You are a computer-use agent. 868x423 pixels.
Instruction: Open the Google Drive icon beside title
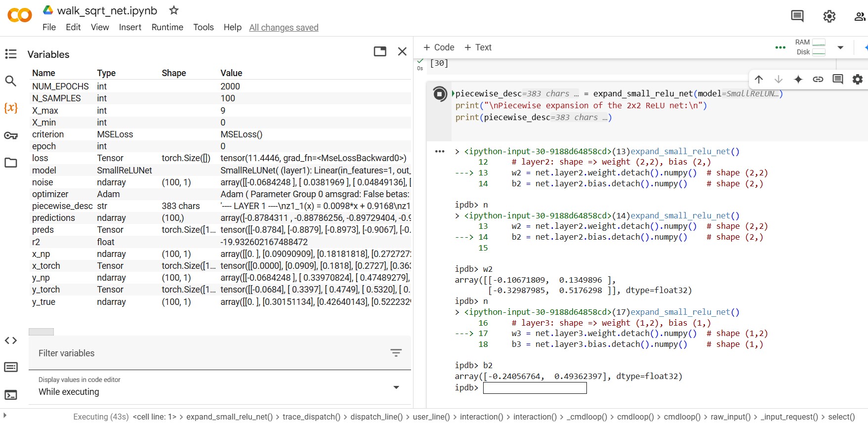[48, 10]
